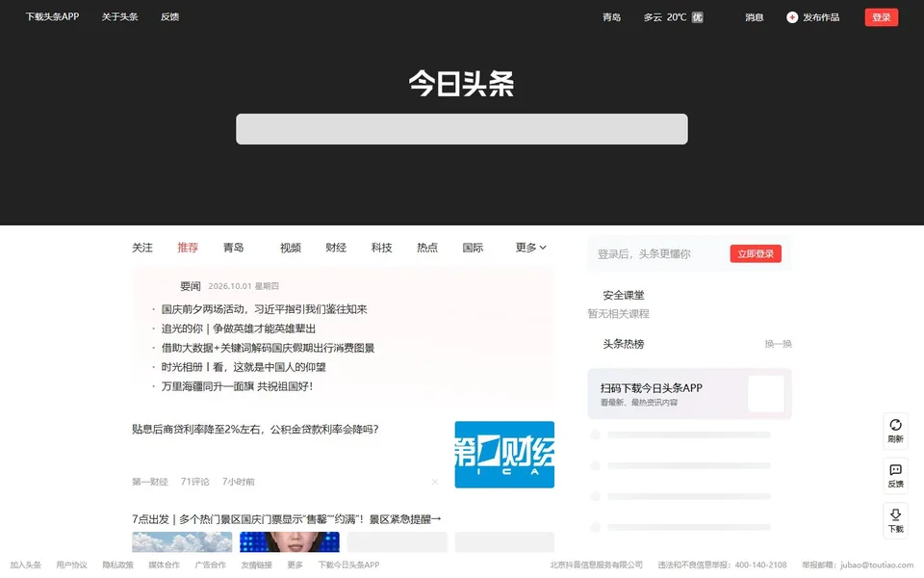Screen dimensions: 924x578
Task: Open the 财经 tab
Action: click(336, 248)
